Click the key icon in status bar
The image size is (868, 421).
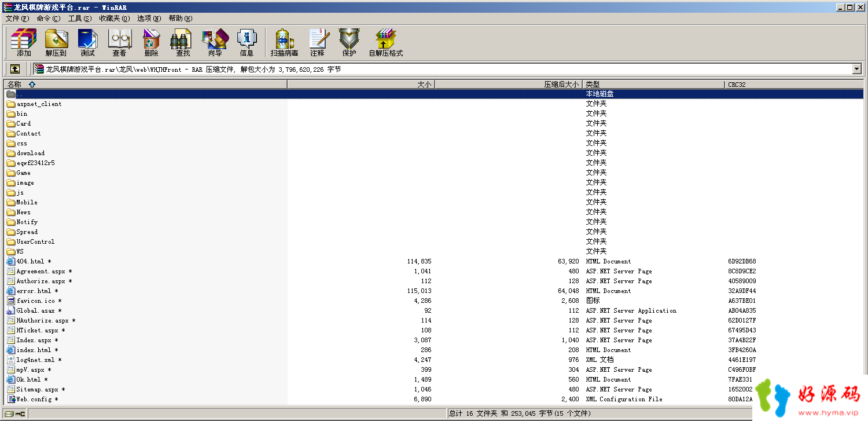(20, 413)
